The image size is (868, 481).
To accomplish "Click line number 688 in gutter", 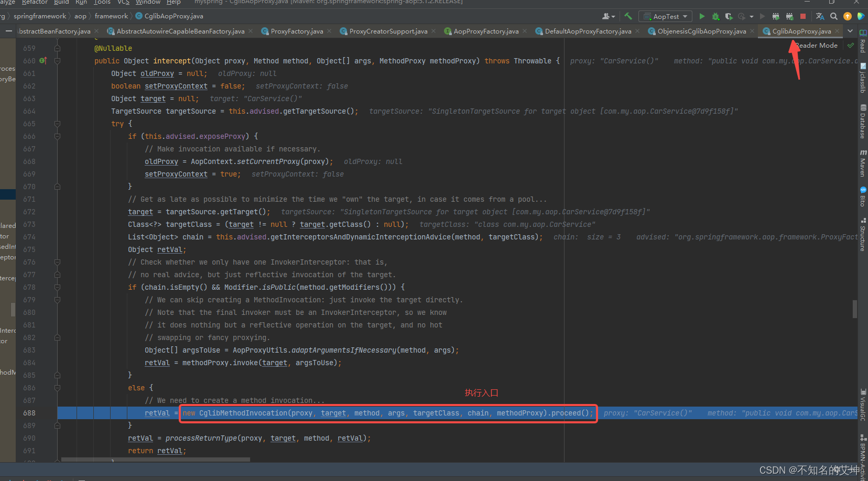I will [29, 413].
